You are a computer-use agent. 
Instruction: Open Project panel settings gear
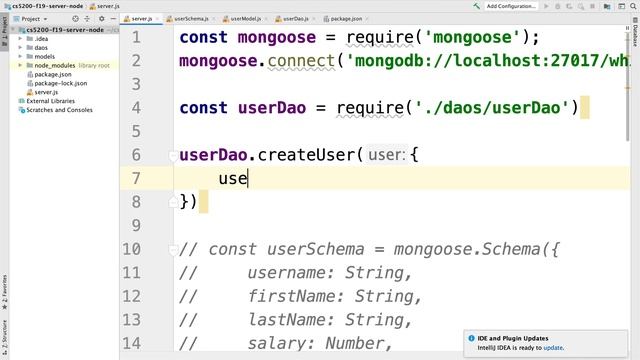pos(101,19)
